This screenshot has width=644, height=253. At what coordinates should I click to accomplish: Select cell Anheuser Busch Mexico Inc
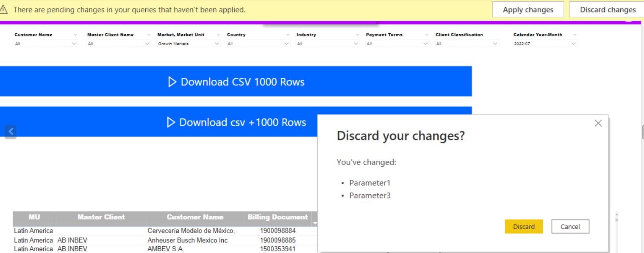[188, 240]
